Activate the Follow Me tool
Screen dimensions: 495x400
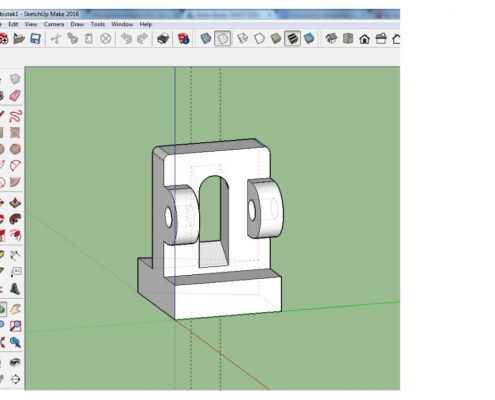[x=15, y=219]
